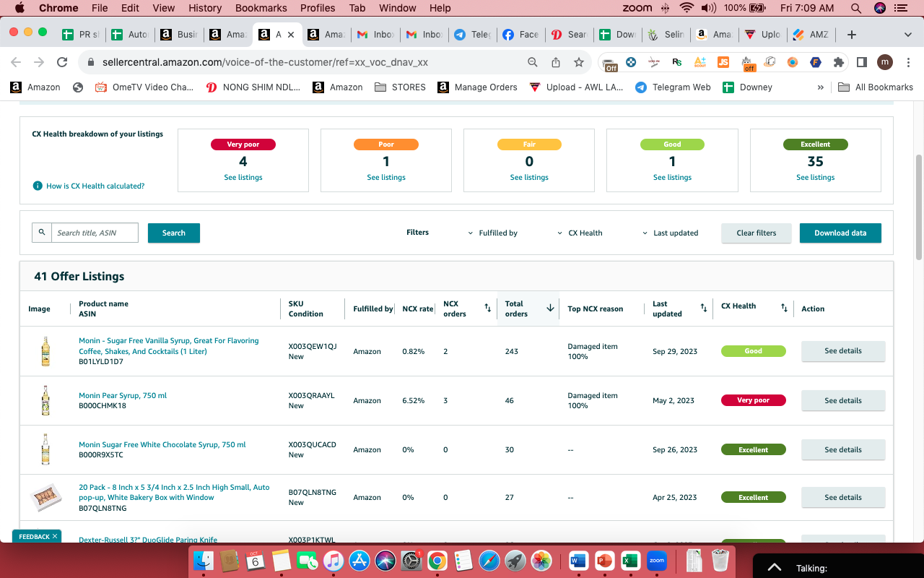See listings under Very poor
Viewport: 924px width, 578px height.
click(243, 178)
